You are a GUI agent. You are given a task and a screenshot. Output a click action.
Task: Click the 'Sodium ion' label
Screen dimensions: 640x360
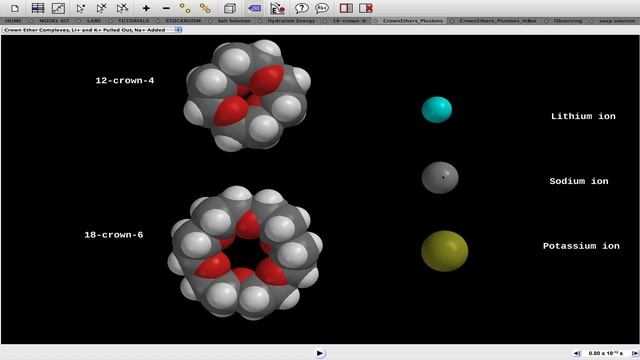579,181
